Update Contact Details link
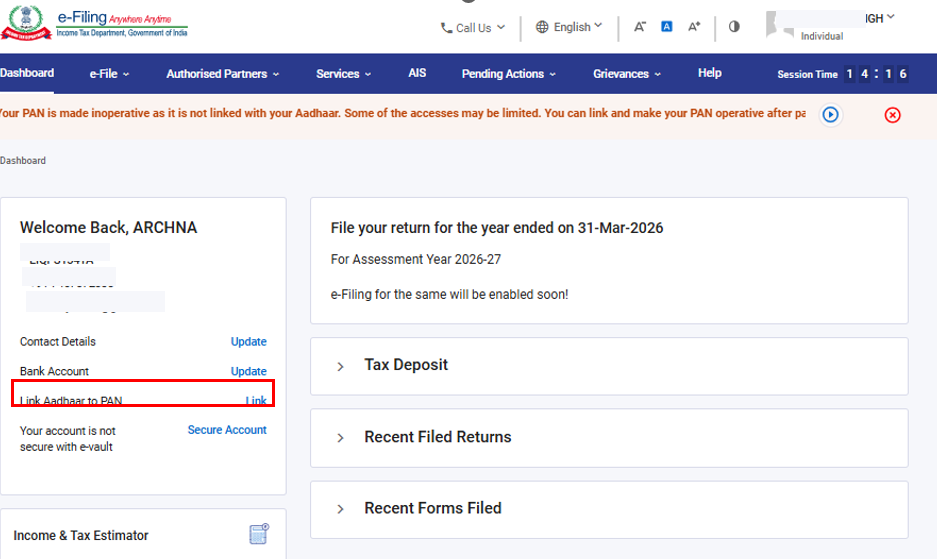This screenshot has height=559, width=937. (249, 341)
